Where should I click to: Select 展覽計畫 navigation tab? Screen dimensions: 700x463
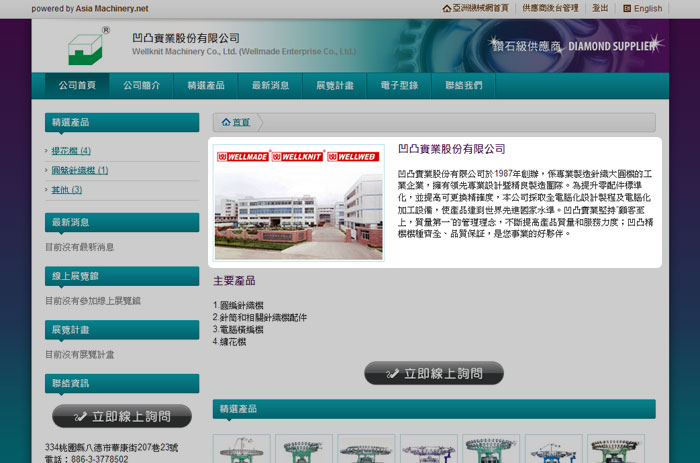click(x=335, y=85)
